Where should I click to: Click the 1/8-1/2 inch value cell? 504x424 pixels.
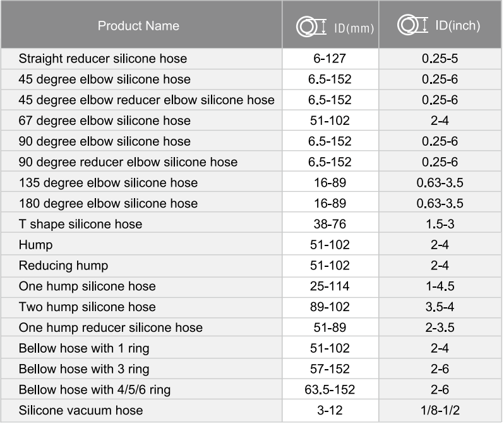tap(440, 410)
